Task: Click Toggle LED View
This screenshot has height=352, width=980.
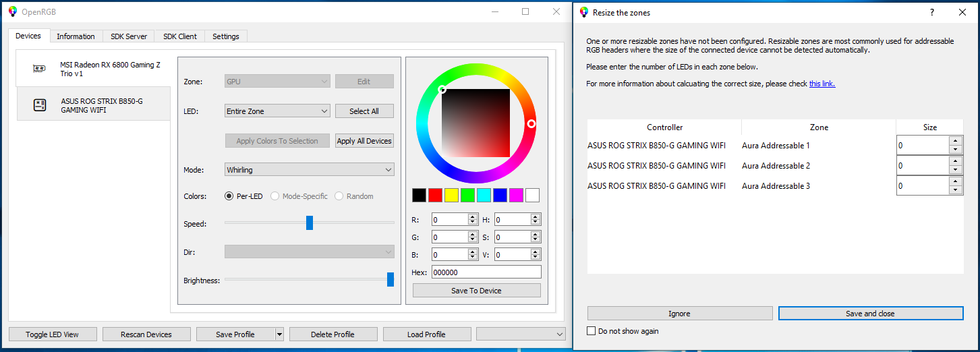Action: coord(53,334)
